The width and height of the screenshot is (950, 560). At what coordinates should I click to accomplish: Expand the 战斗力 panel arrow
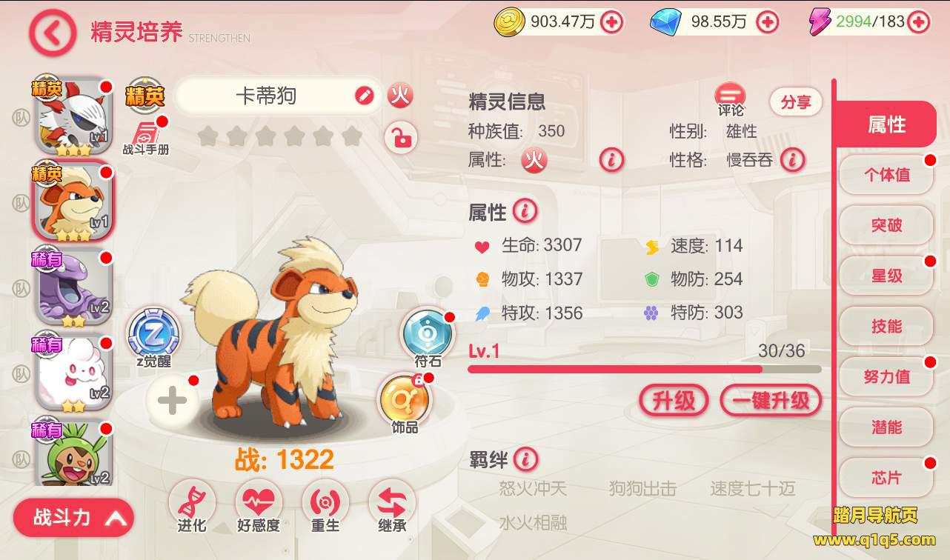[116, 519]
